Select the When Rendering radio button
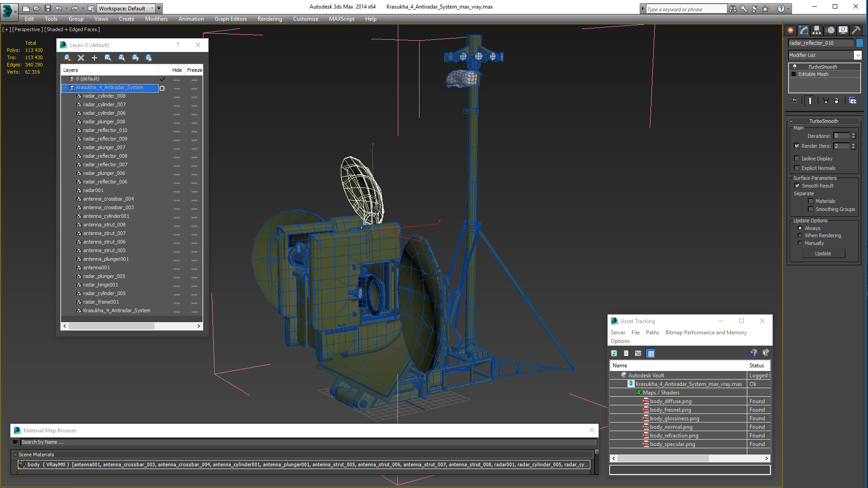The width and height of the screenshot is (868, 488). [800, 235]
